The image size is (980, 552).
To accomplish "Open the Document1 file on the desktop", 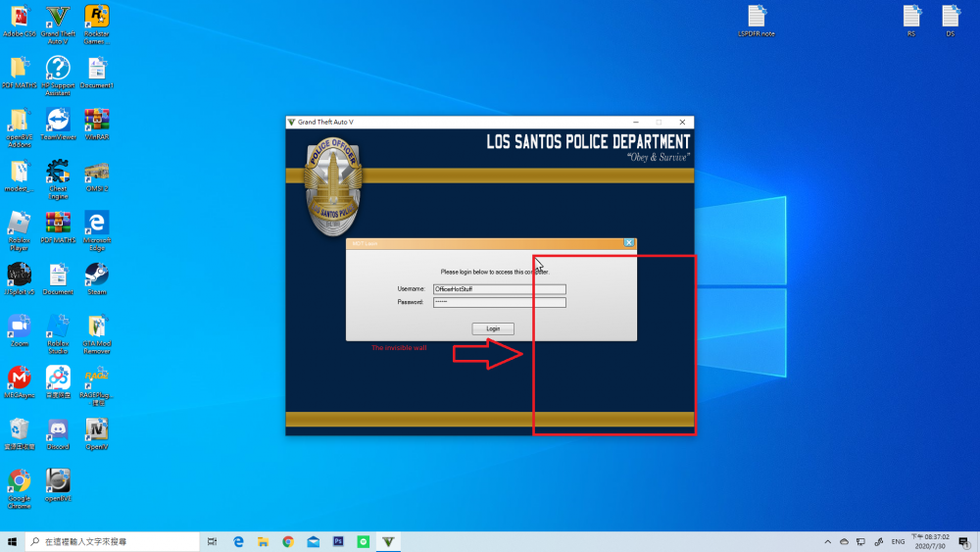I will [x=97, y=73].
